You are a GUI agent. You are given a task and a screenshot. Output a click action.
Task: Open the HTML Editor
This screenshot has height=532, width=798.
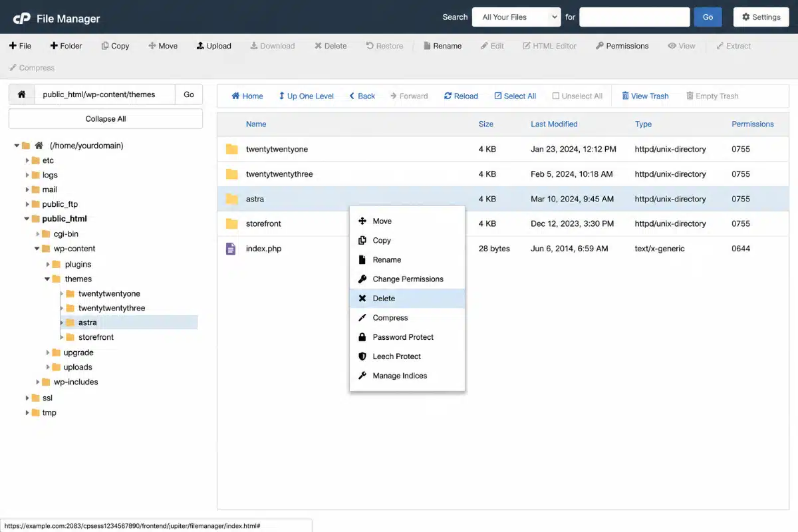(x=549, y=46)
